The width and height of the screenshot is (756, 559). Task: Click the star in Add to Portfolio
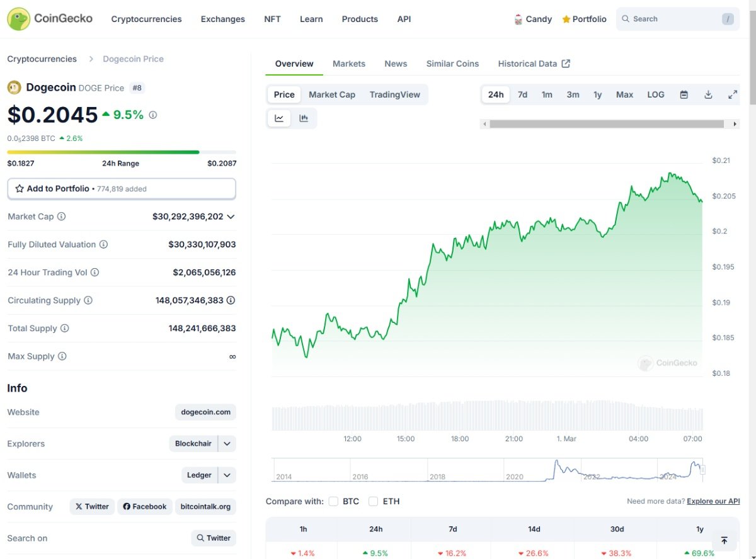pos(20,189)
